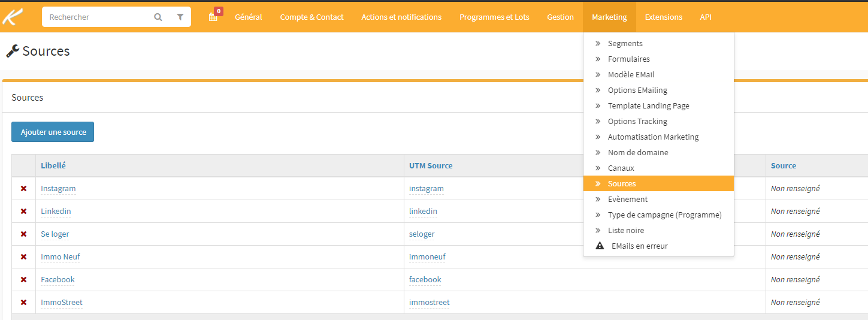Click Ajouter une source button

pyautogui.click(x=53, y=132)
